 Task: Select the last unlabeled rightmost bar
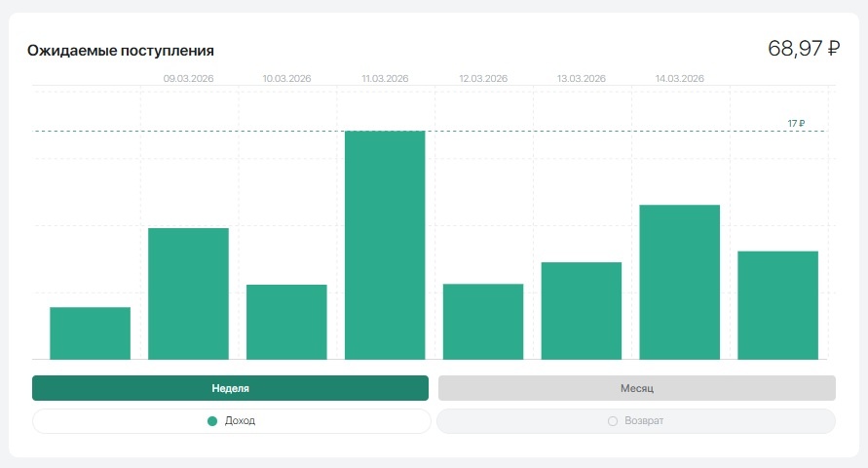tap(777, 306)
